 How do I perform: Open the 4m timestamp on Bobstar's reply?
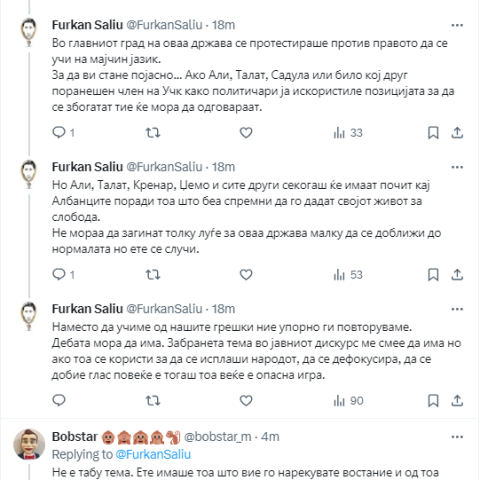(x=270, y=437)
